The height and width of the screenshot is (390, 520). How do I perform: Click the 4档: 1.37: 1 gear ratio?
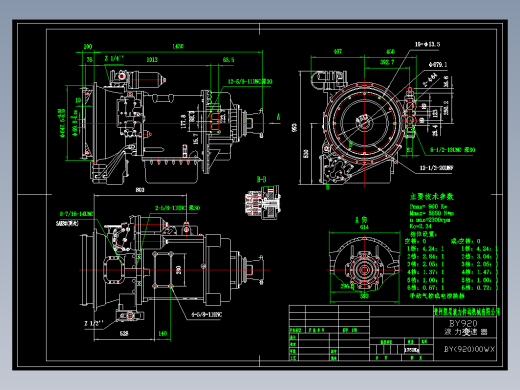point(425,272)
